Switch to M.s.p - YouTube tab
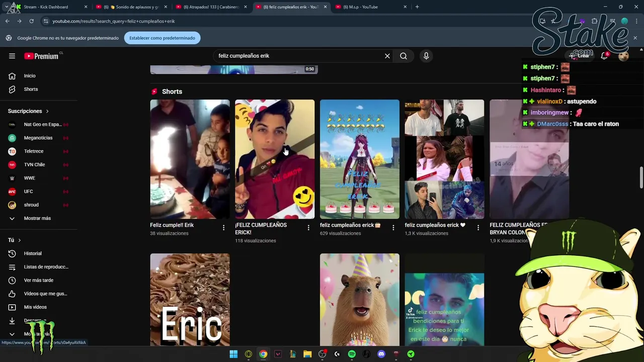The height and width of the screenshot is (362, 644). (x=370, y=7)
